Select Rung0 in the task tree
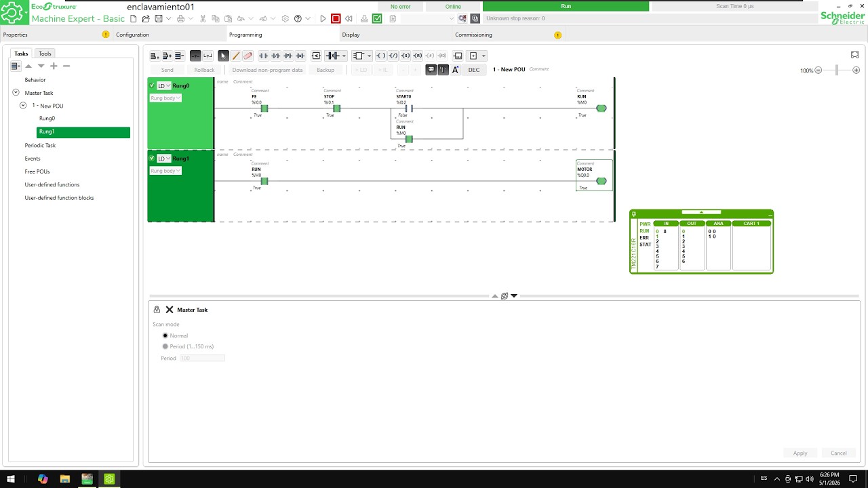 point(47,119)
